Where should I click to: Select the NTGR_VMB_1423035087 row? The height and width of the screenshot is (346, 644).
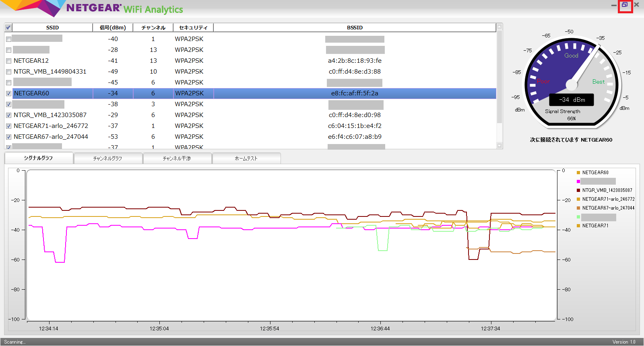[250, 115]
